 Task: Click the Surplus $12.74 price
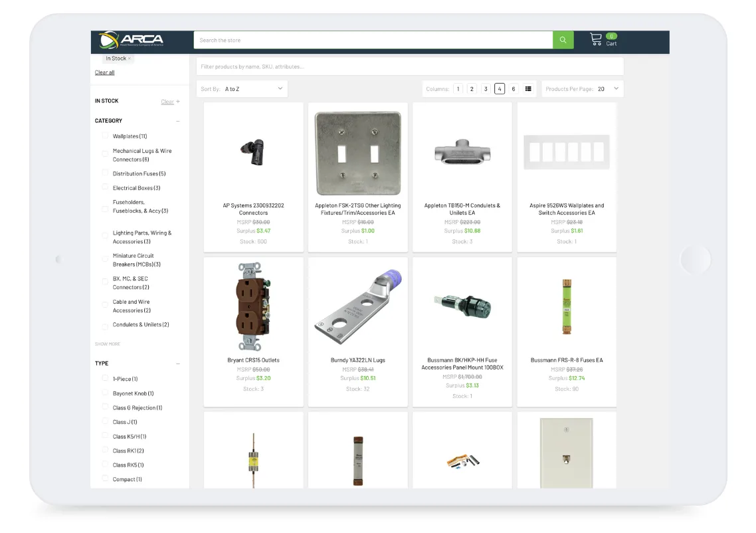567,378
